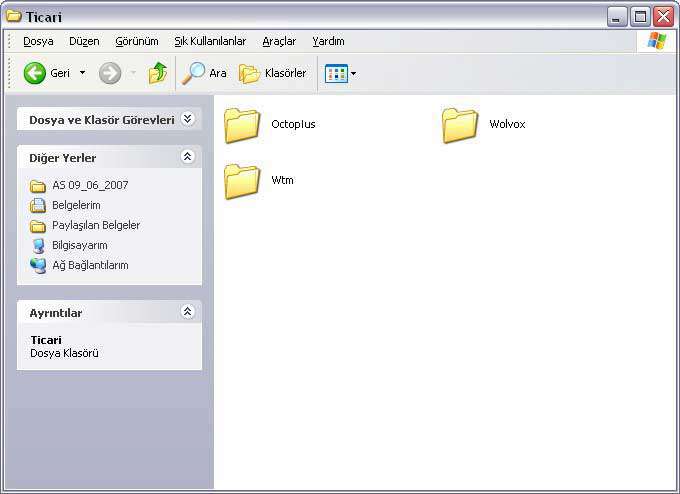Close the Ticari window

click(664, 17)
